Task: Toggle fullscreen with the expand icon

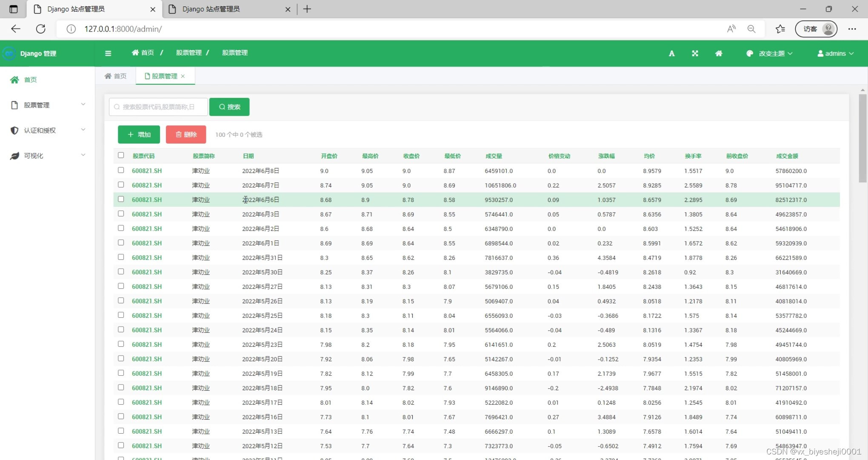Action: (695, 54)
